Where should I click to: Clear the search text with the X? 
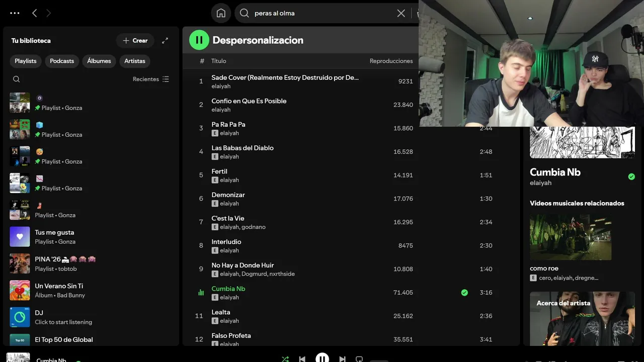(401, 13)
